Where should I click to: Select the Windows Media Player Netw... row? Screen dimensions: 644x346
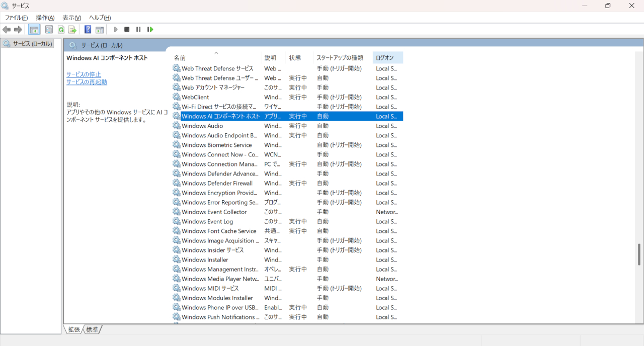(287, 279)
